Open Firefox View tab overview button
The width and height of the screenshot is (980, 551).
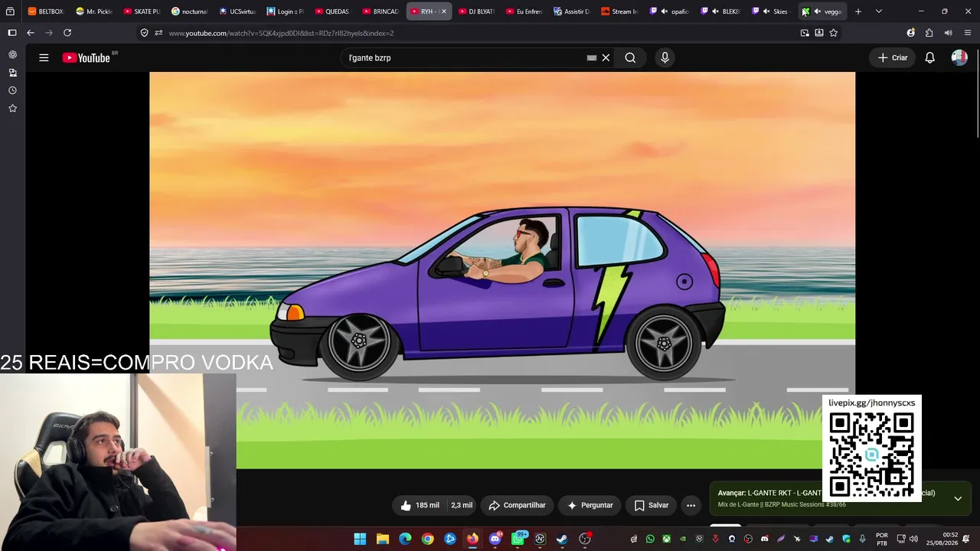pyautogui.click(x=10, y=11)
